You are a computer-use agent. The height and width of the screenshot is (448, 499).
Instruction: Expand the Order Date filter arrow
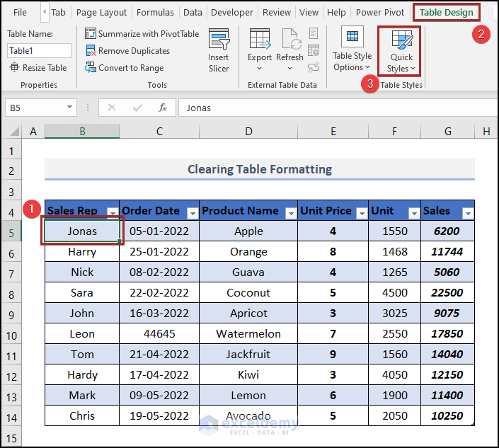(x=192, y=213)
